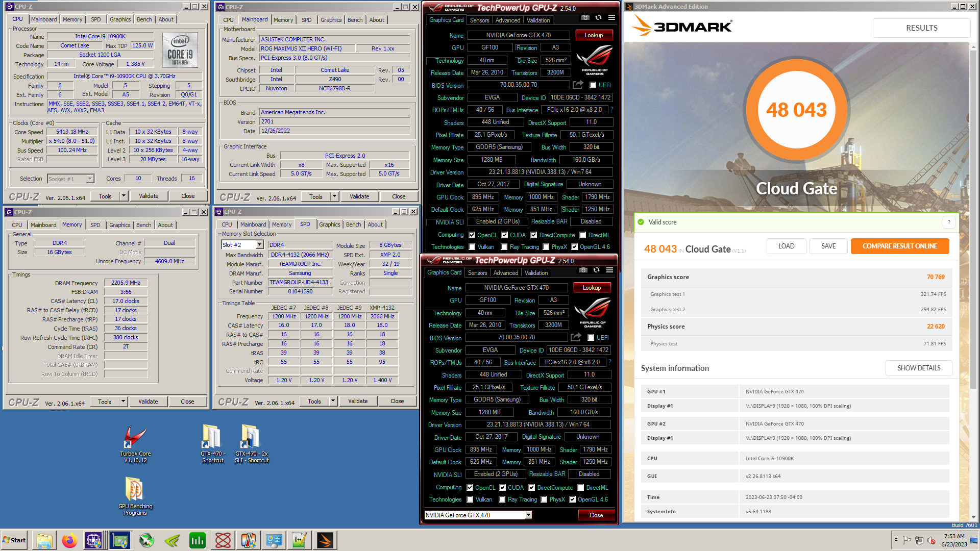The image size is (980, 551).
Task: Toggle DirectCompute checkbox in lower GPU-Z
Action: click(532, 488)
